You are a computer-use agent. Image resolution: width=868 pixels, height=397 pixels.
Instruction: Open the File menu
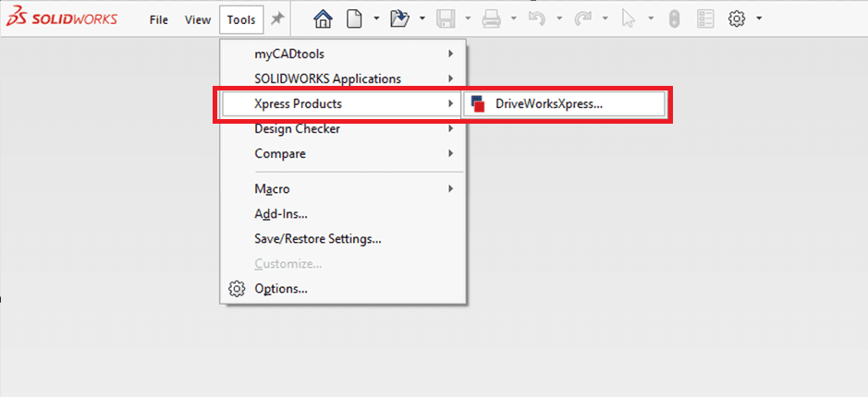click(159, 19)
